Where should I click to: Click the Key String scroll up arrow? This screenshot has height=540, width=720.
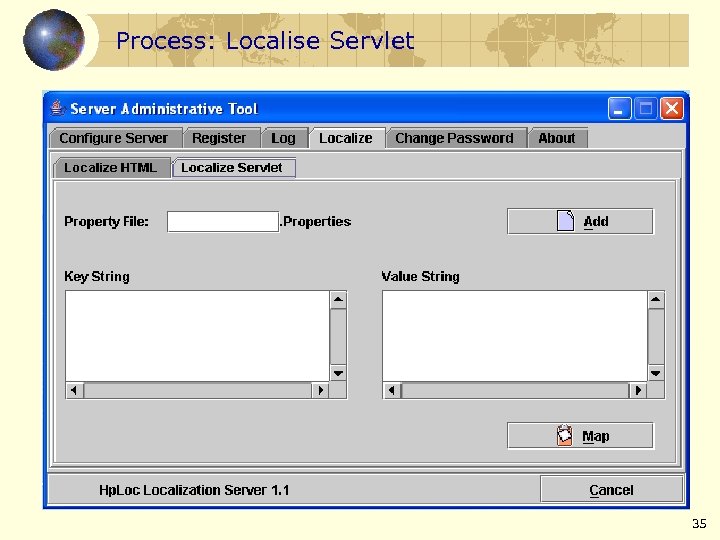(338, 300)
